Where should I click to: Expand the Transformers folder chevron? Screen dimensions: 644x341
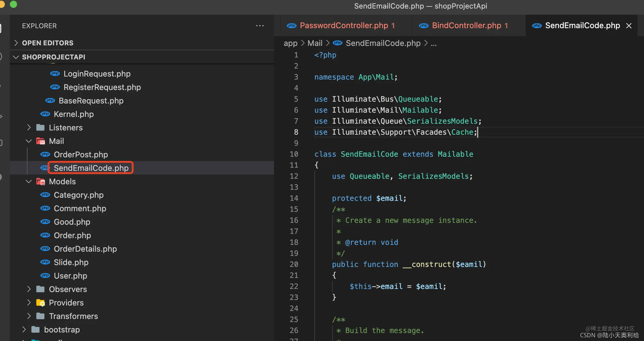click(x=29, y=316)
